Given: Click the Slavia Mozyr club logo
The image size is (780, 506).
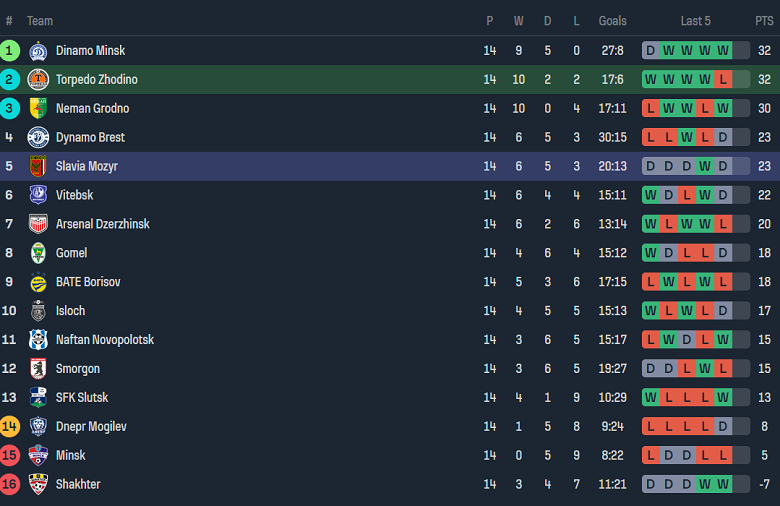Looking at the screenshot, I should click(38, 167).
